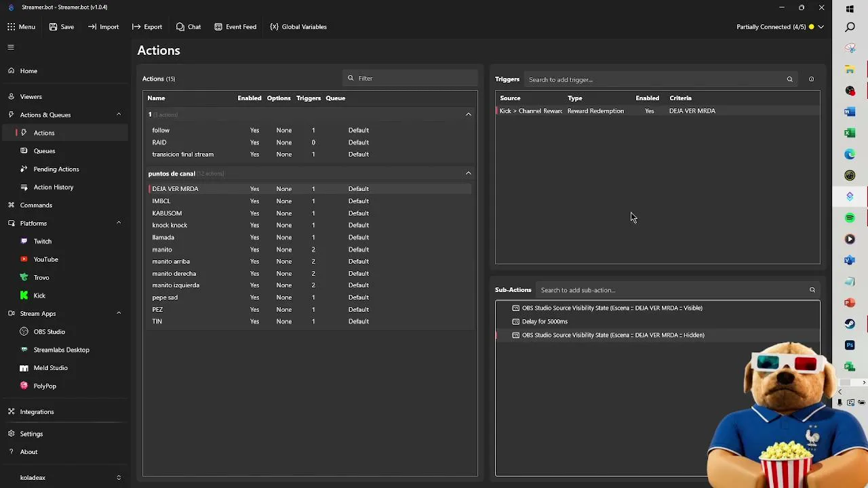This screenshot has height=488, width=868.
Task: Click Save in the top toolbar
Action: [x=61, y=26]
